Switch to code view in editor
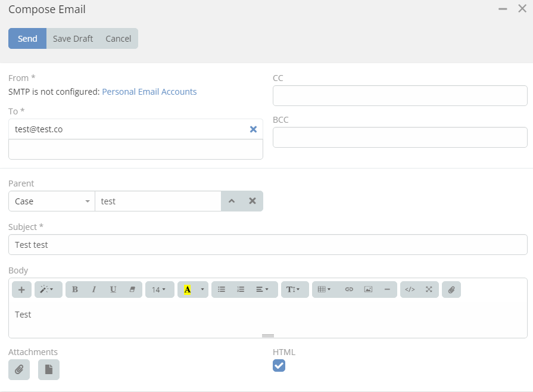 [x=410, y=290]
